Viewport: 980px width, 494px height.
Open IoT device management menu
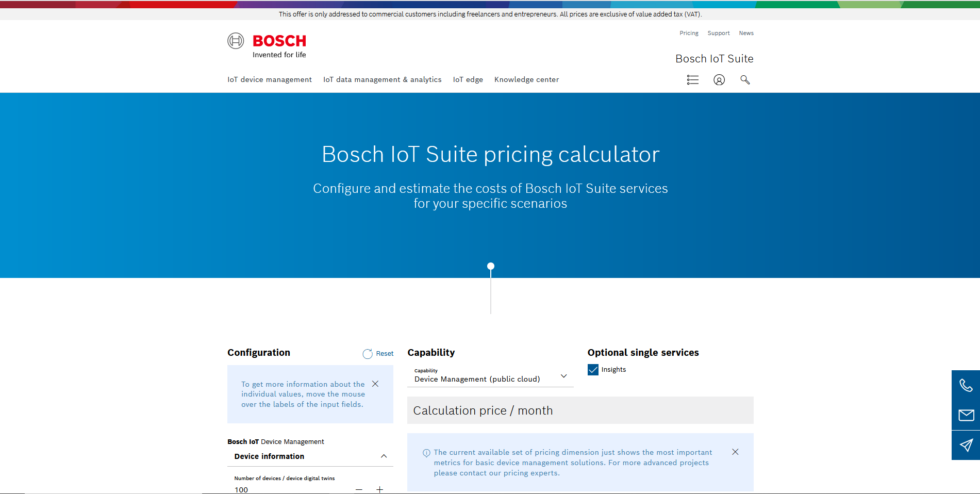tap(270, 79)
